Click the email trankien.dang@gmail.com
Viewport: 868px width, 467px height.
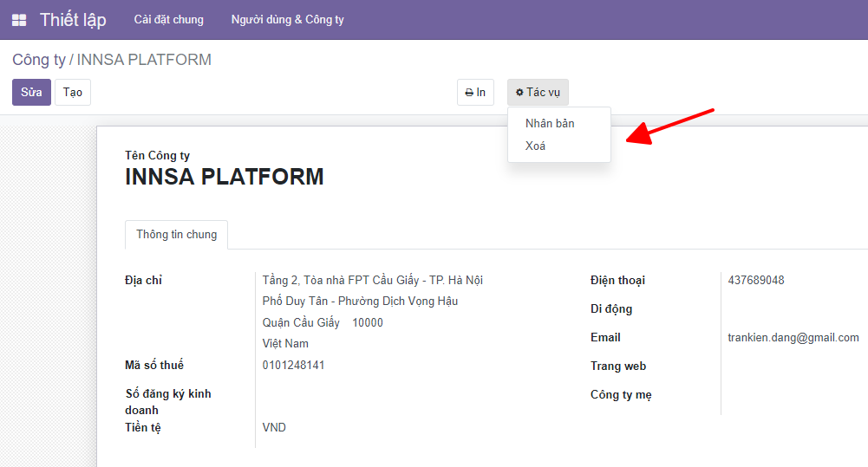point(793,338)
